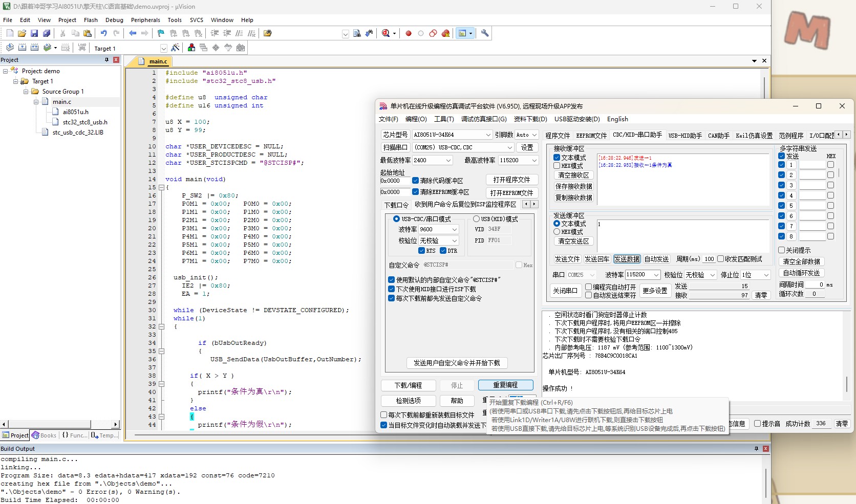Viewport: 856px width, 504px height.
Task: Navigate backwards with blue left arrow
Action: 133,33
